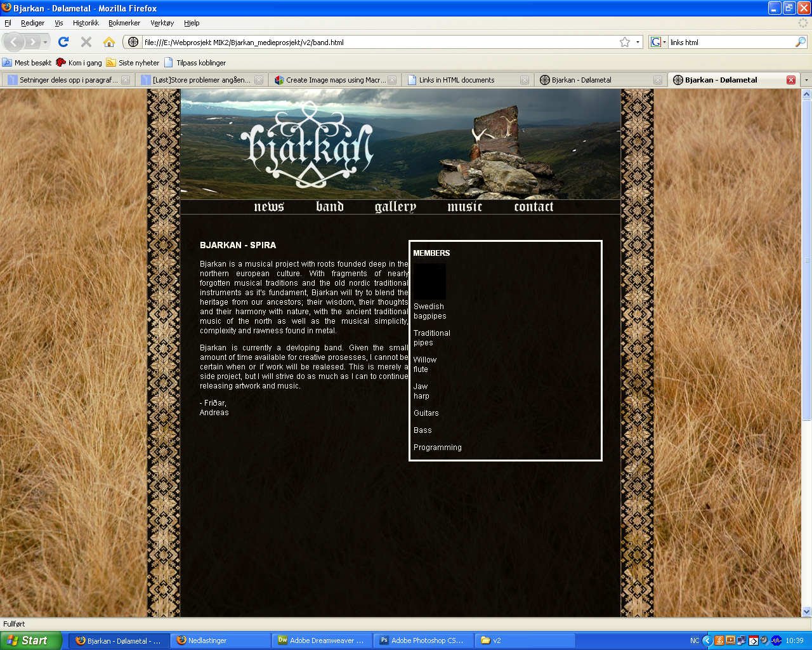Go to the 'band' page
Screen dimensions: 812x650
point(330,207)
